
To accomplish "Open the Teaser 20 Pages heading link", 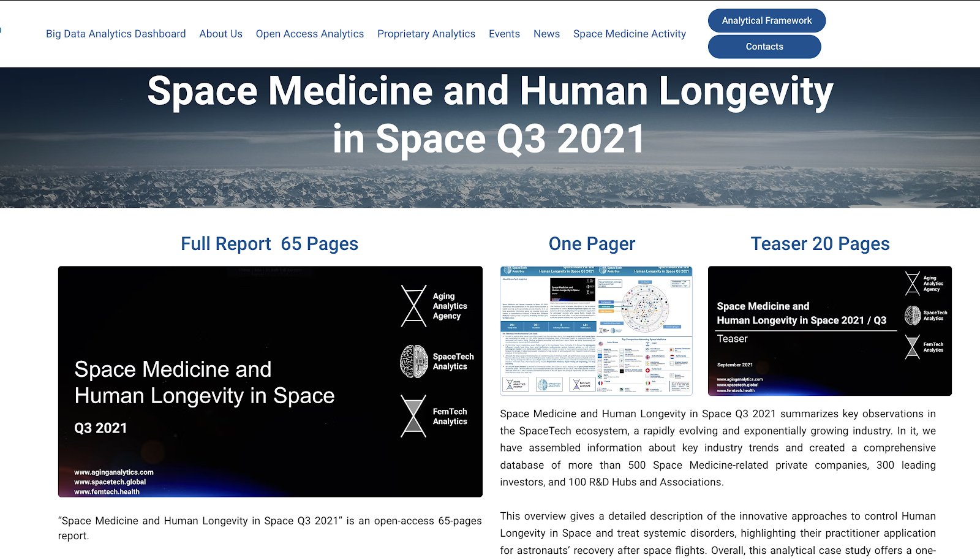I will click(820, 244).
